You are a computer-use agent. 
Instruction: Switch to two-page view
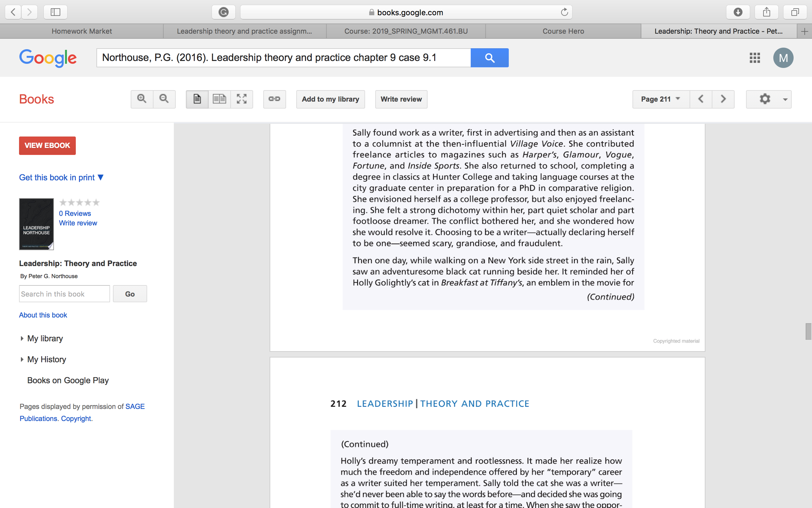pos(219,99)
